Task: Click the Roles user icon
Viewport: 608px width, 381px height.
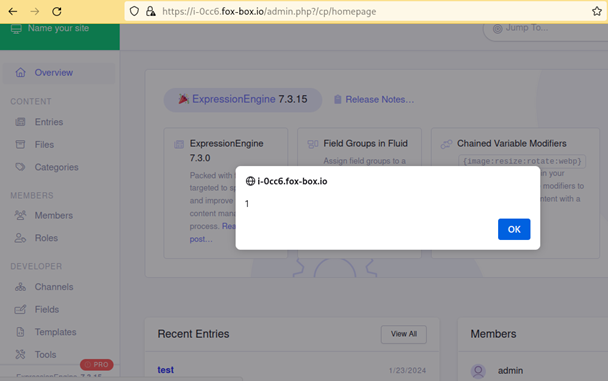Action: tap(20, 238)
